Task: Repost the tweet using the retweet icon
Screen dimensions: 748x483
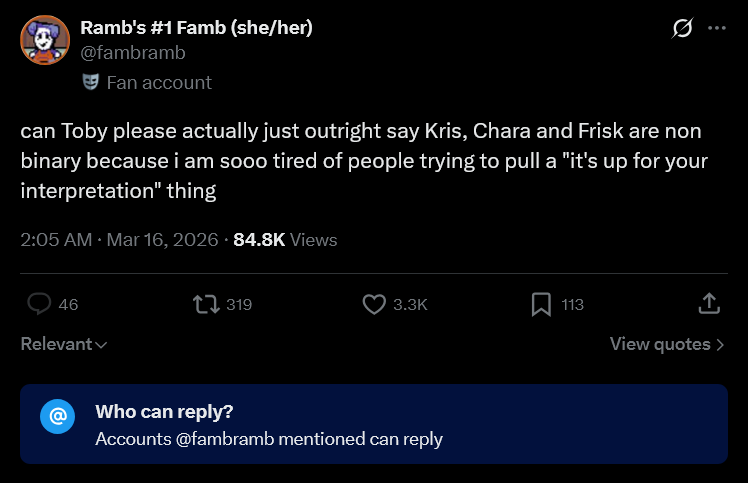Action: tap(206, 304)
